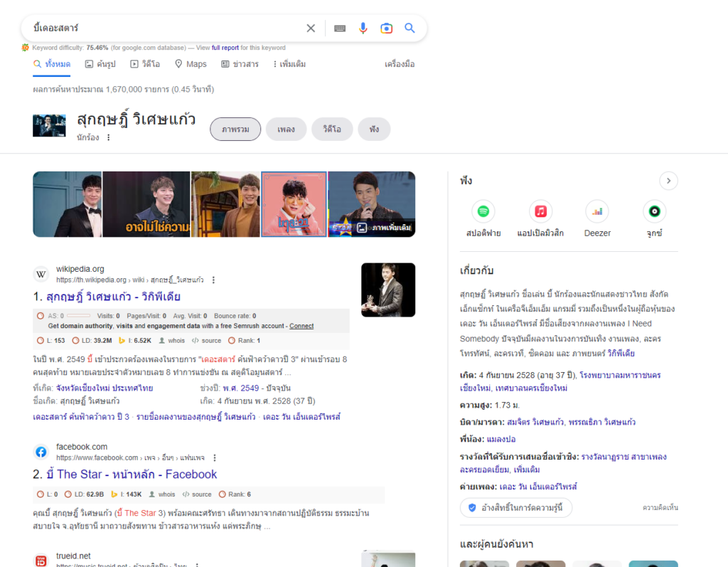Open จังหวัดเชียงใหม่ ประเทศไทย birthplace link
The width and height of the screenshot is (728, 567).
point(105,388)
